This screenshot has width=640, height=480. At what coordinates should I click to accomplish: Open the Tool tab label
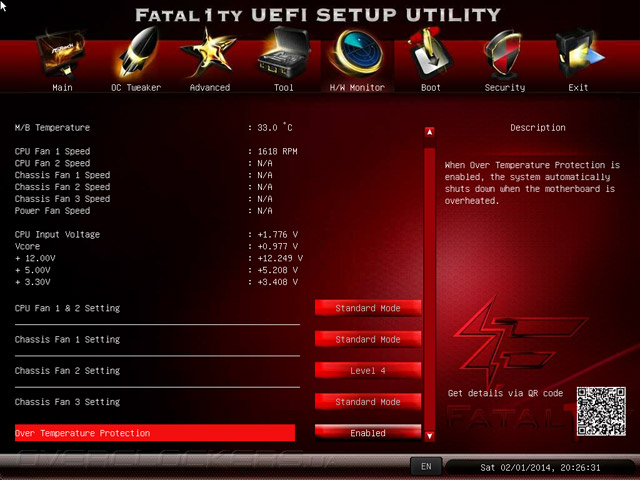pyautogui.click(x=284, y=87)
